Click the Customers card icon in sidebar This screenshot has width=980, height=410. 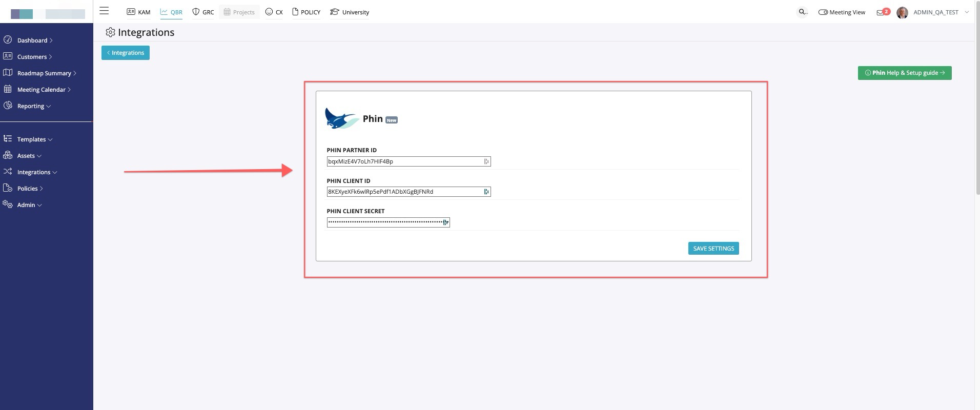8,56
